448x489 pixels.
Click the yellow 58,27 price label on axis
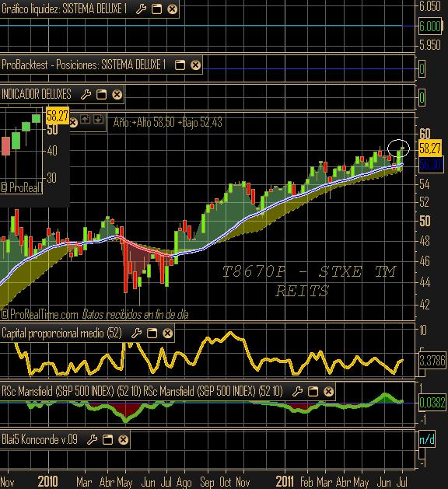[430, 148]
